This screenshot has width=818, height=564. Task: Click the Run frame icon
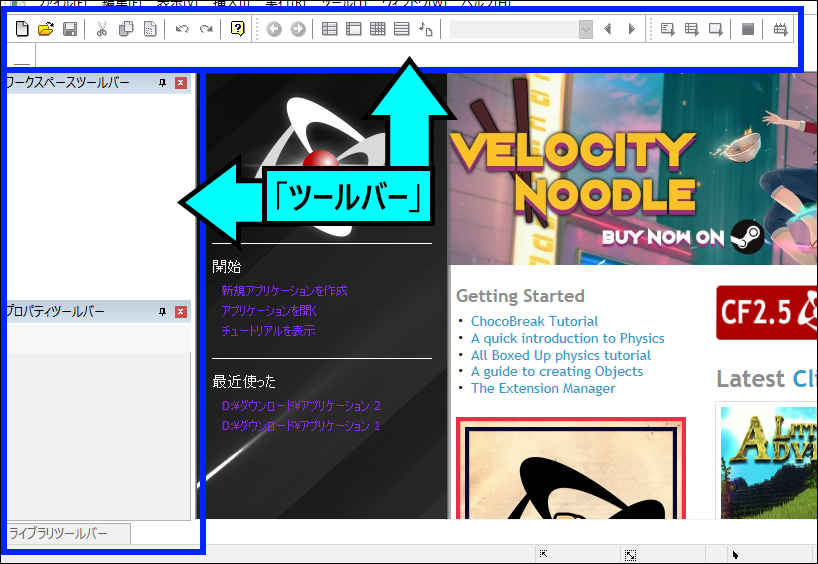click(715, 29)
